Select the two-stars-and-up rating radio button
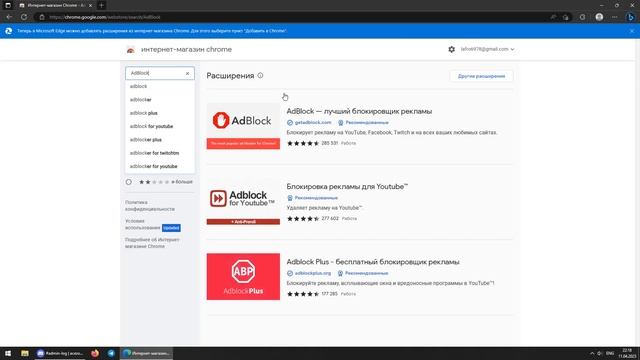 coord(129,182)
